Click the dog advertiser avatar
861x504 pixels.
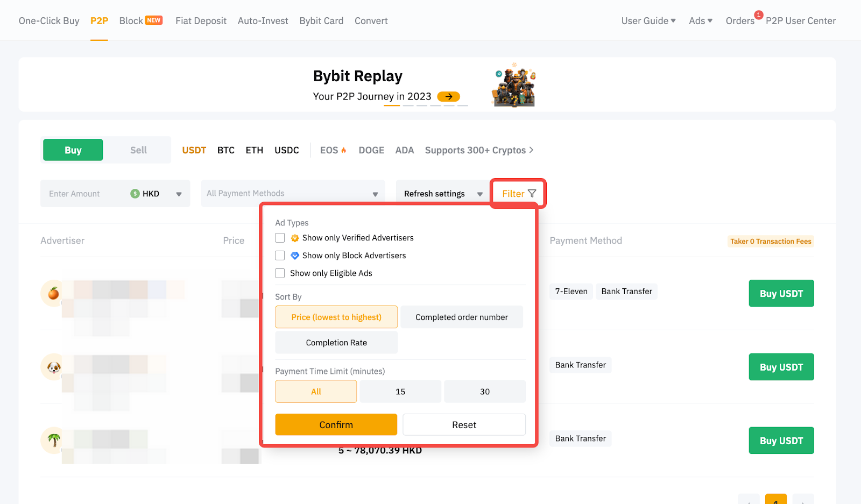click(x=53, y=367)
